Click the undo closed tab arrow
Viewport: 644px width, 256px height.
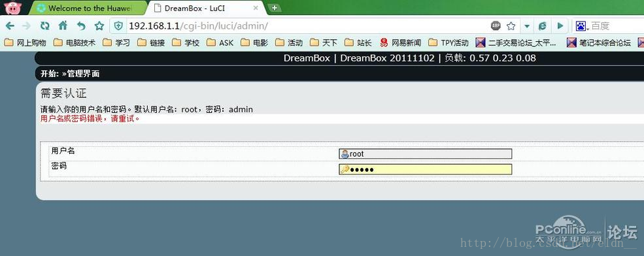(x=81, y=26)
